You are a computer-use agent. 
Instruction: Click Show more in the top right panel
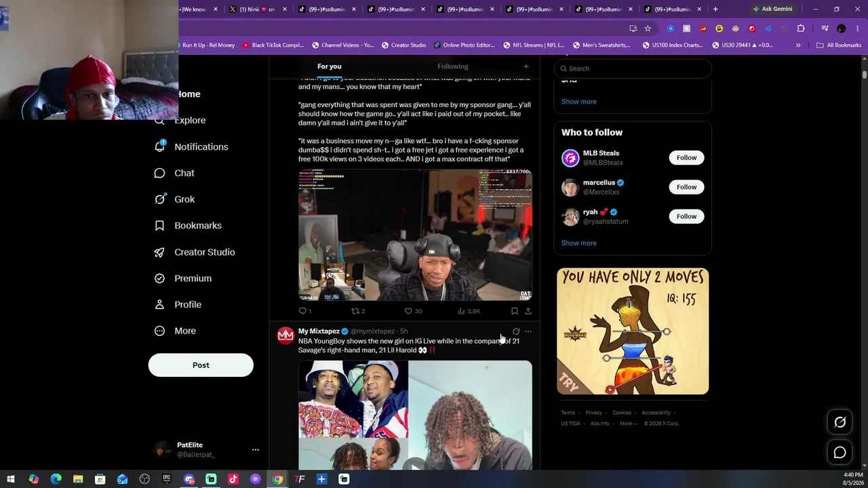coord(578,102)
